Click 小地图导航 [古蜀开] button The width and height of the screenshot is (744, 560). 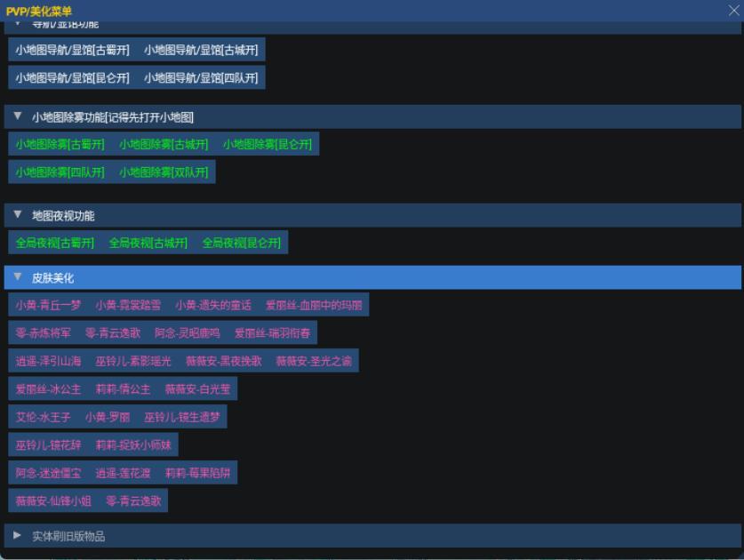click(x=72, y=51)
